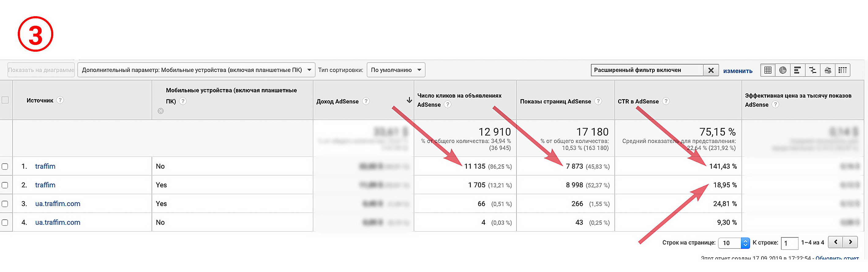Expand the sort type По умолчанию dropdown
The image size is (868, 272).
pyautogui.click(x=396, y=70)
